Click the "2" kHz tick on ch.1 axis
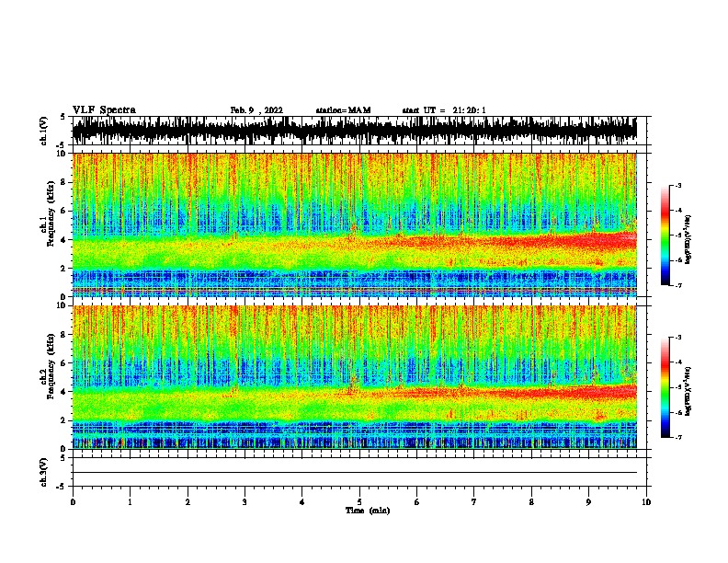The height and width of the screenshot is (563, 728). [64, 269]
